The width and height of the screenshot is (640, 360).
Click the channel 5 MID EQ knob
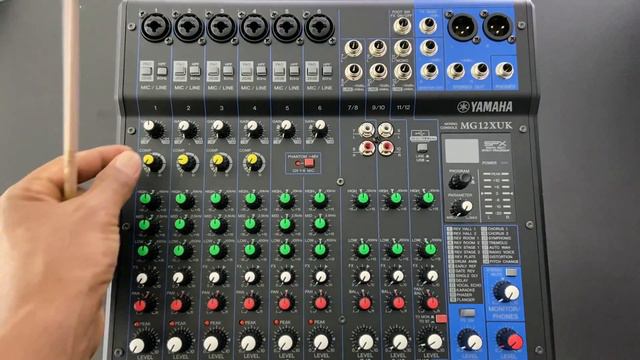pos(285,225)
